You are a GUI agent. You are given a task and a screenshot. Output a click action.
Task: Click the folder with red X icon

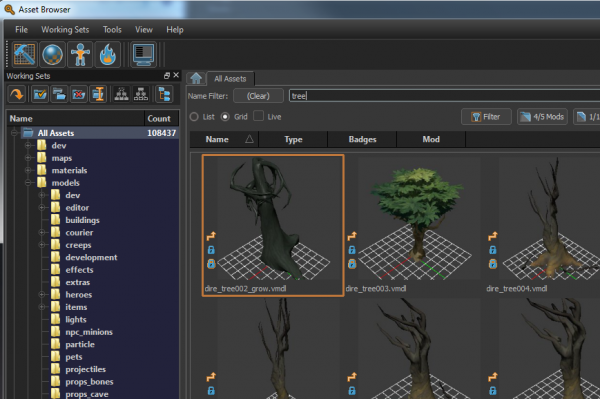point(79,94)
